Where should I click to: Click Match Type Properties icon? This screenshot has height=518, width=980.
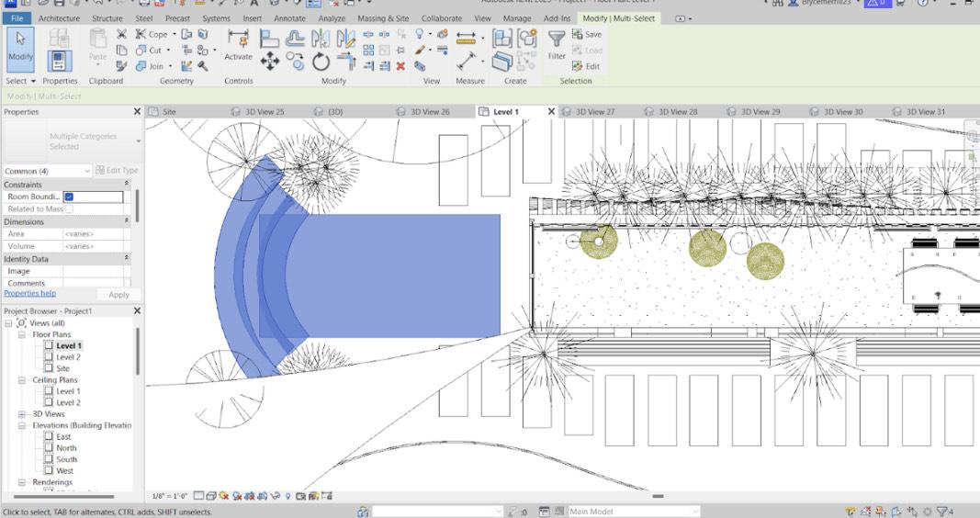[122, 65]
